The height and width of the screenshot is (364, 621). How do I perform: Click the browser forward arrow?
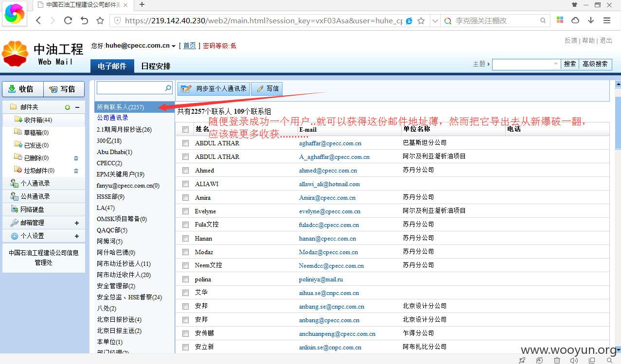[53, 21]
